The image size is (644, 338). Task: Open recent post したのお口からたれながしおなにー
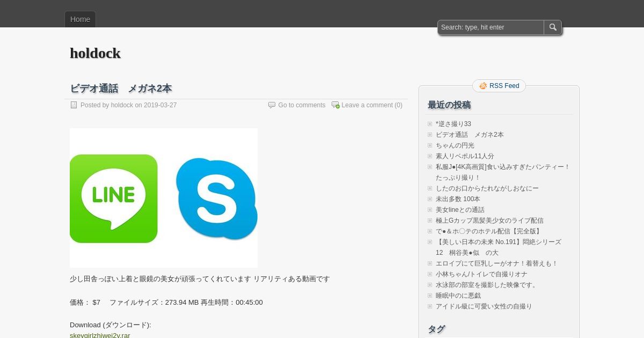[487, 188]
